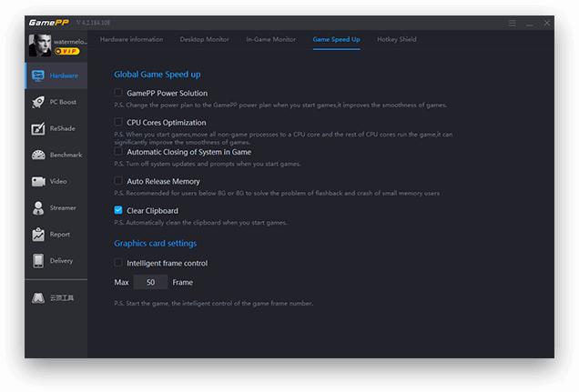This screenshot has height=392, width=579.
Task: Click the watermelo... username text
Action: [70, 42]
